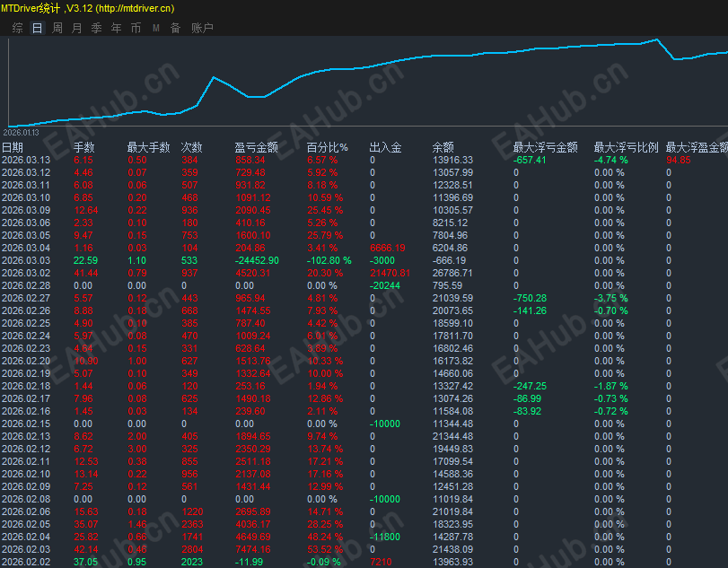Click deposit 21470.81 on 2026.03.02
This screenshot has width=728, height=568.
pyautogui.click(x=390, y=273)
